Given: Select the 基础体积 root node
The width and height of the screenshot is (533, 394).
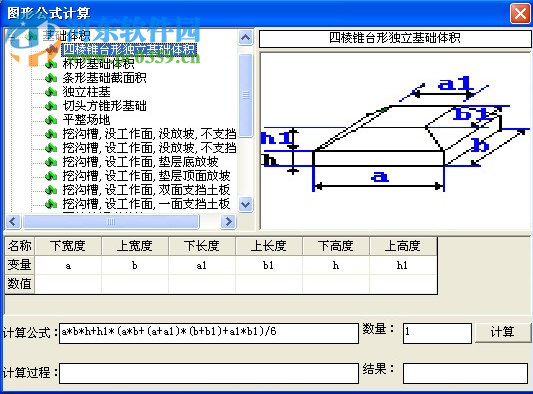Looking at the screenshot, I should coord(66,35).
